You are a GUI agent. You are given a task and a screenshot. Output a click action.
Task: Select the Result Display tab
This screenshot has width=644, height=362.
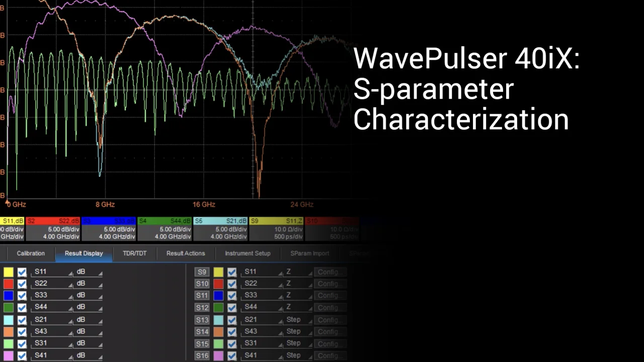pos(84,253)
